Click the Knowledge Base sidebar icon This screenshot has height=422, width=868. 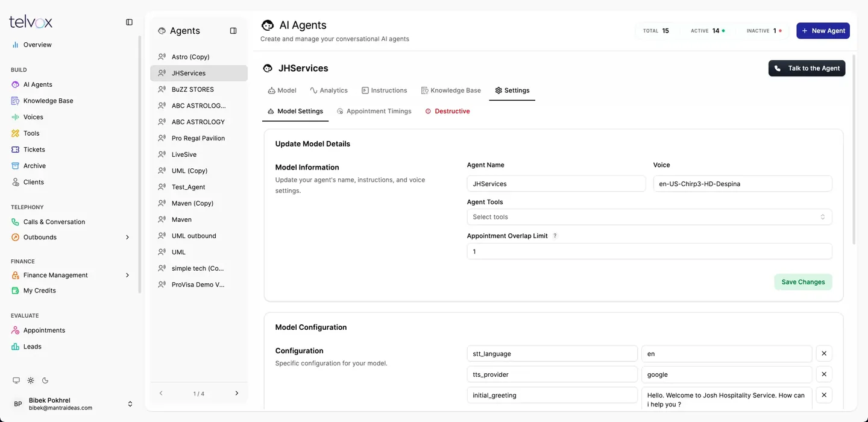tap(16, 101)
